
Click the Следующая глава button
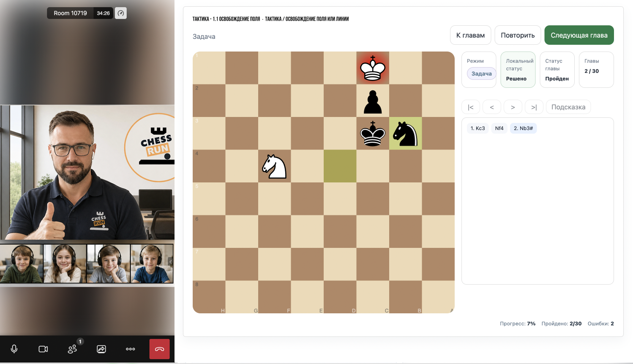click(579, 35)
